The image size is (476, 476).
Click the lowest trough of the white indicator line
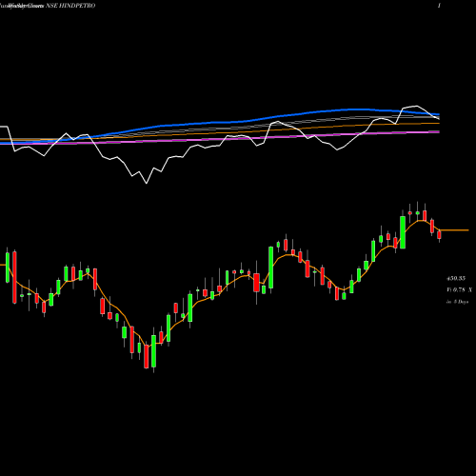tap(147, 183)
